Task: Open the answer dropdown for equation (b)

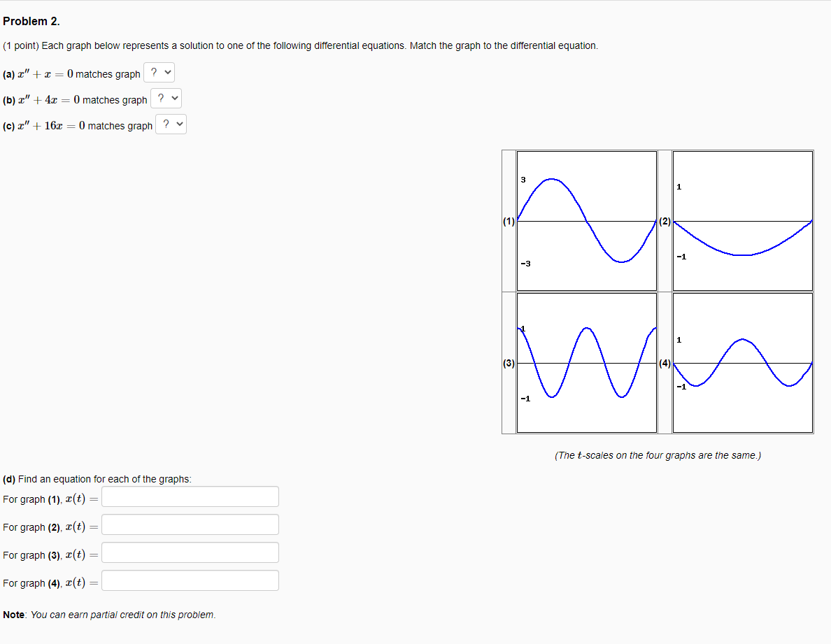Action: pos(166,98)
